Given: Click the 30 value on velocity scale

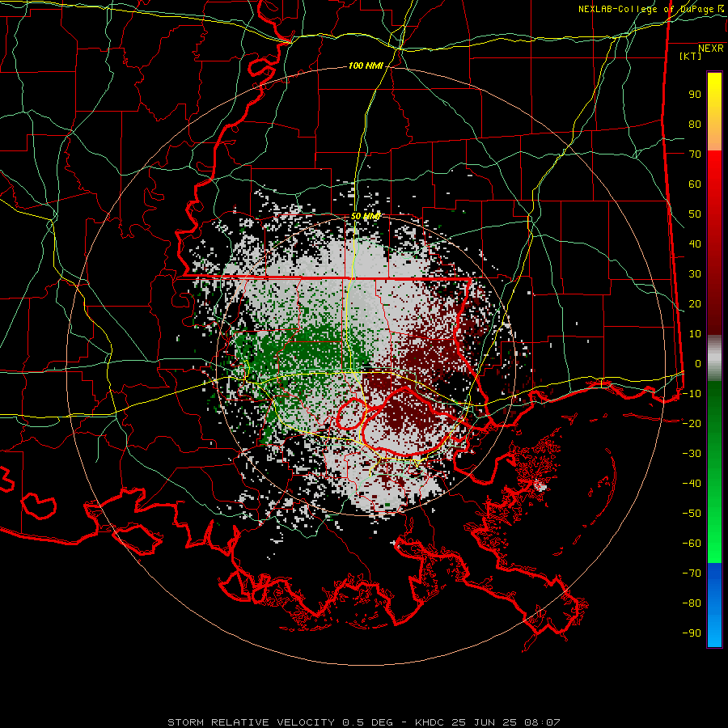Looking at the screenshot, I should (x=695, y=274).
